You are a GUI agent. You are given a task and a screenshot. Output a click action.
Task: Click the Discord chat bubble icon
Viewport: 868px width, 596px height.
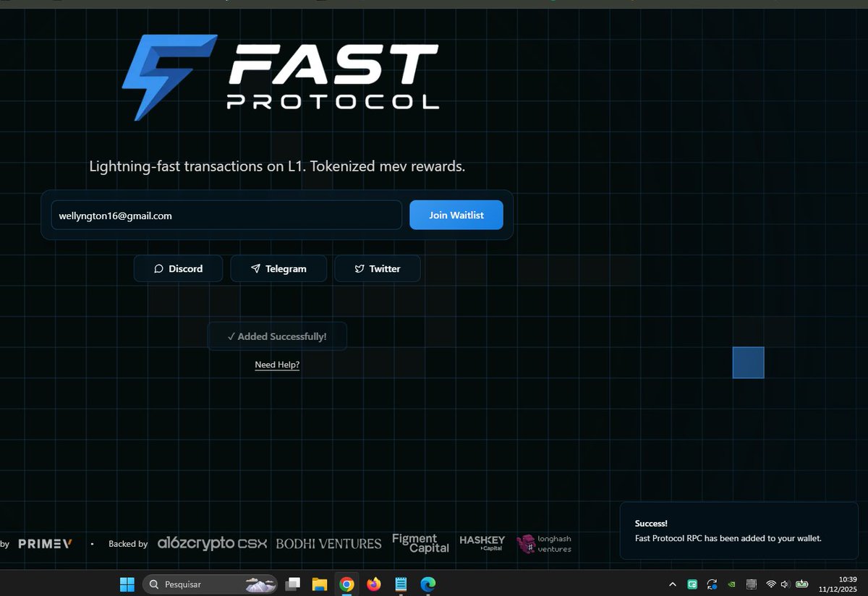coord(158,268)
